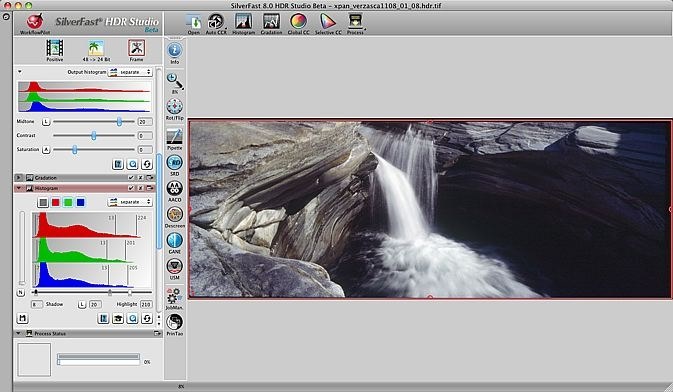Click the highlight handle on the histogram slider
673x392 pixels.
click(130, 292)
